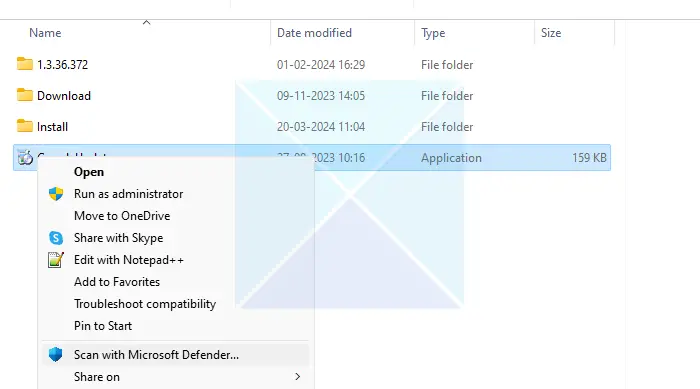Click File folder type in Download row

coord(447,96)
